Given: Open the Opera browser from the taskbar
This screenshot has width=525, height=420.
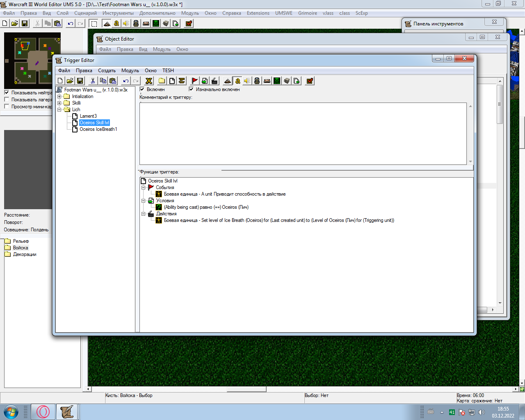Looking at the screenshot, I should click(43, 412).
